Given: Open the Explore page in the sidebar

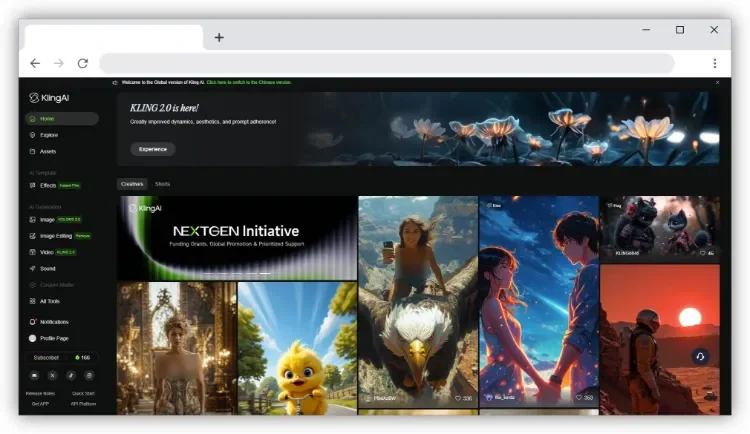Looking at the screenshot, I should tap(48, 135).
